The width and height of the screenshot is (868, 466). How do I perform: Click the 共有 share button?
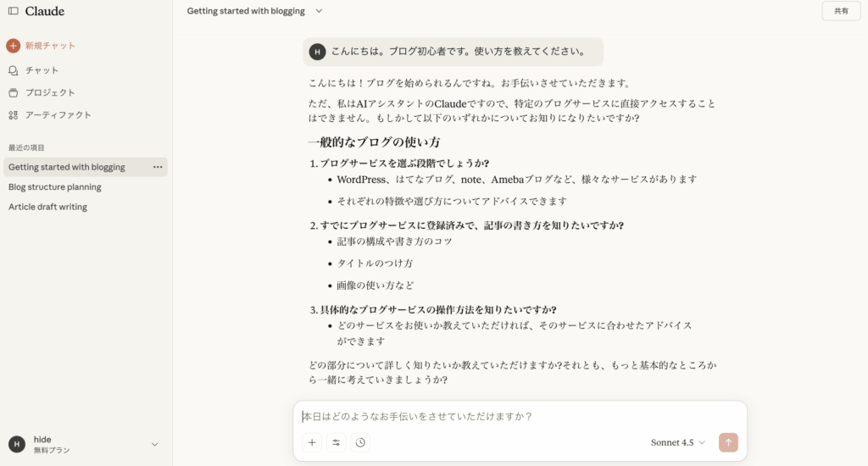click(841, 11)
